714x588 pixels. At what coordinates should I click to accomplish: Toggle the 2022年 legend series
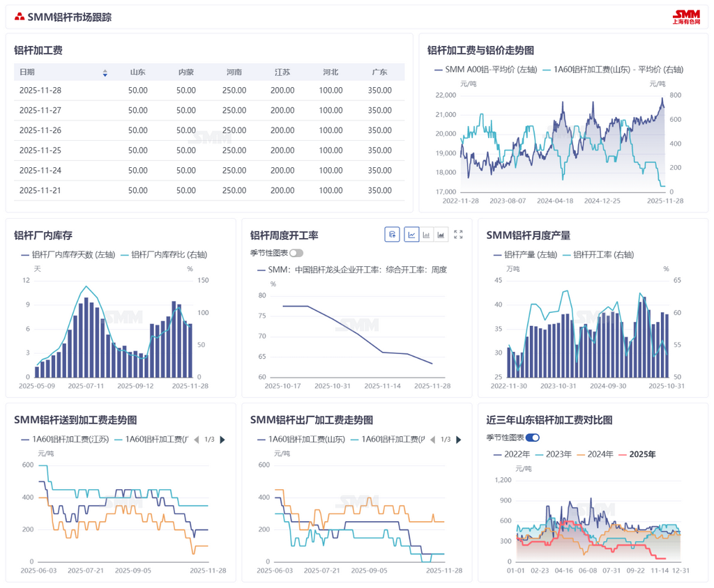(512, 454)
